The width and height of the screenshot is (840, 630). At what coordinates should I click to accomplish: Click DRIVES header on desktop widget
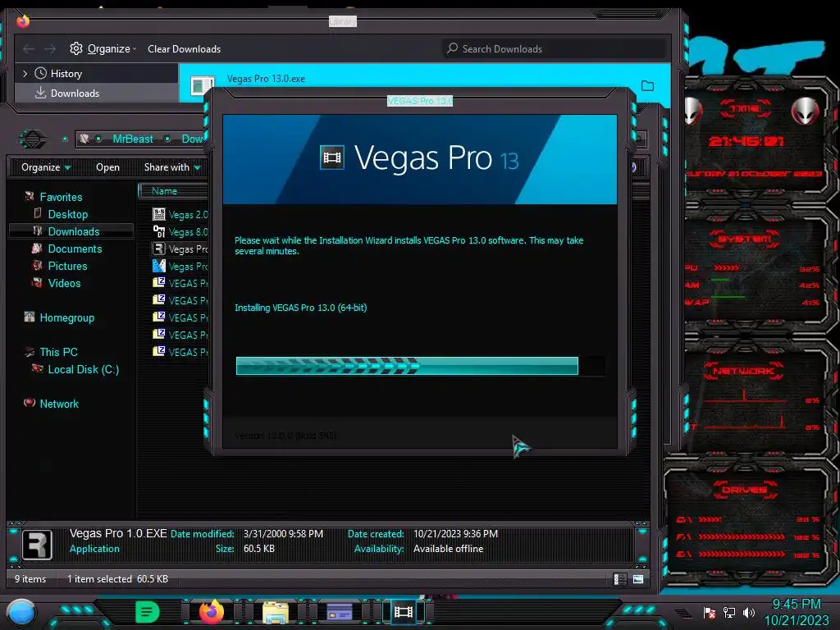point(745,489)
